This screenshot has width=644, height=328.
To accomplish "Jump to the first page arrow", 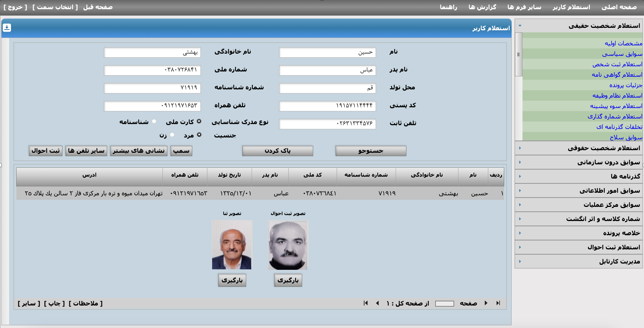I will [366, 303].
